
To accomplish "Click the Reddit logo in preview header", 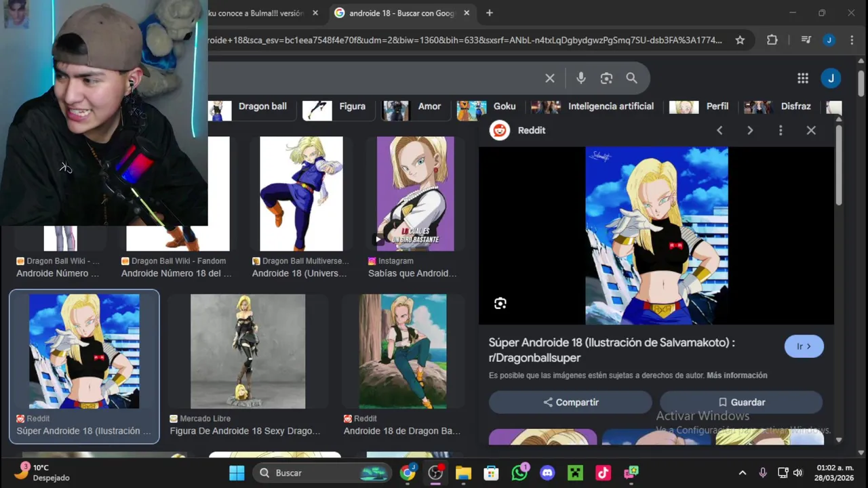I will [x=500, y=130].
